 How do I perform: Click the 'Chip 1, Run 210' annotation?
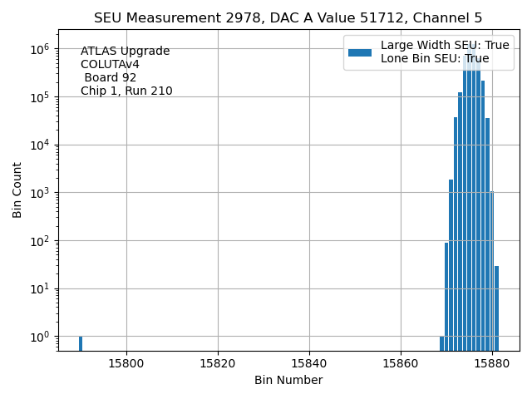tap(126, 91)
